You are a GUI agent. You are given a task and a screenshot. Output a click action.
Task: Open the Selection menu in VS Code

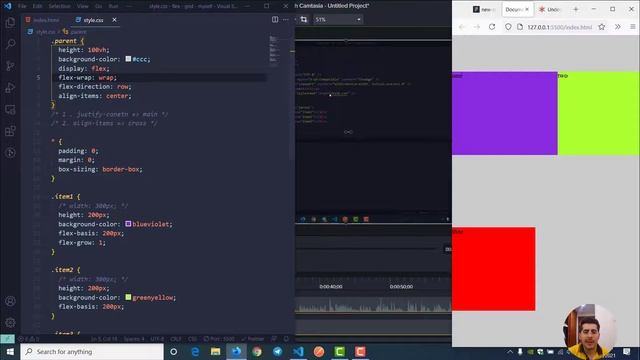(x=60, y=6)
